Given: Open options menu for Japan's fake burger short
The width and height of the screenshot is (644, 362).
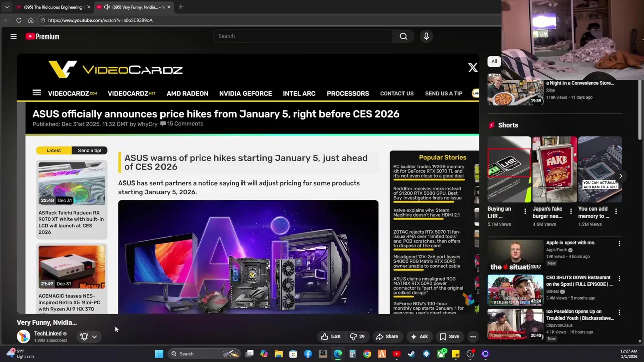Looking at the screenshot, I should coord(571,212).
